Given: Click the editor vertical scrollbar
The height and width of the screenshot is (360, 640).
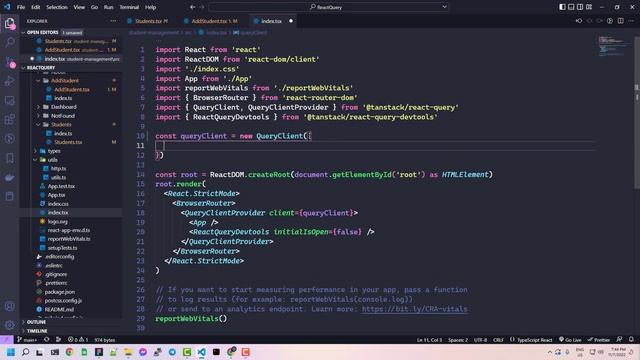Looking at the screenshot, I should click(x=636, y=112).
